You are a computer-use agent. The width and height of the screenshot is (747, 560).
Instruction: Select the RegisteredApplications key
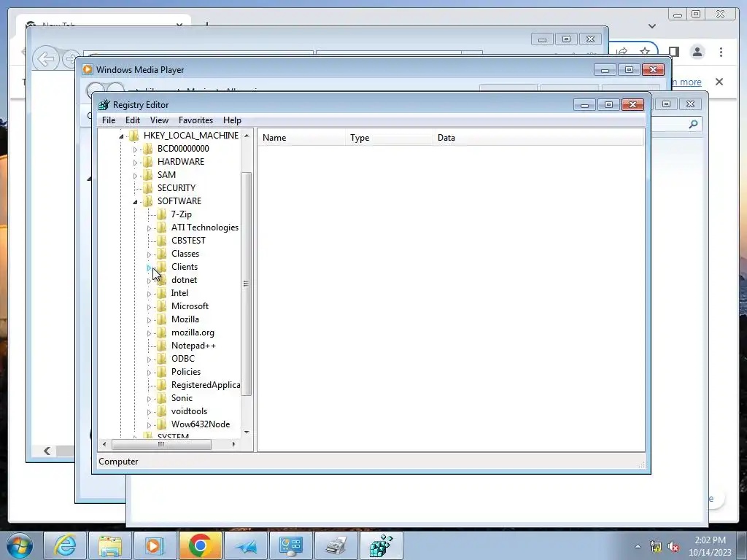point(205,385)
